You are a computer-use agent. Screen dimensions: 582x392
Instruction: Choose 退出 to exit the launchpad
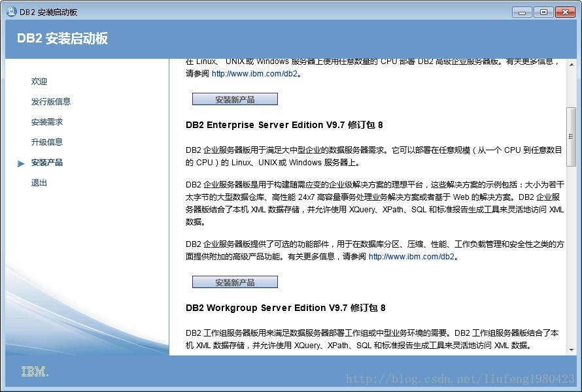point(39,183)
